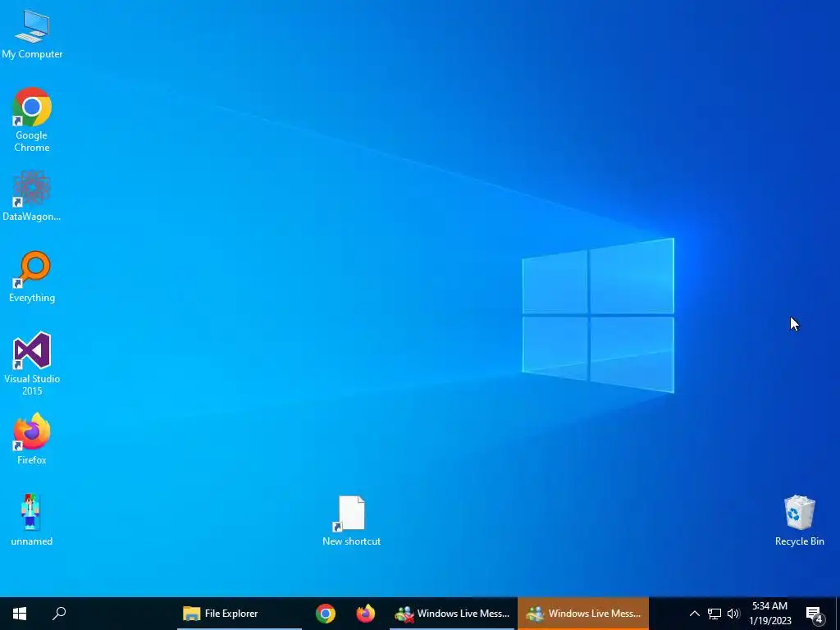Switch to File Explorer in taskbar
Viewport: 840px width, 630px height.
pyautogui.click(x=239, y=614)
